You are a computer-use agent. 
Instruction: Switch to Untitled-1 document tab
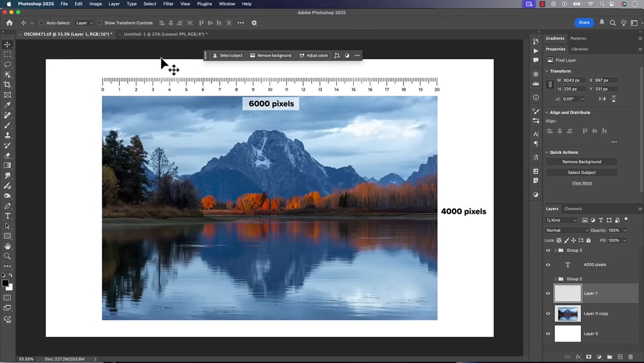[x=165, y=34]
